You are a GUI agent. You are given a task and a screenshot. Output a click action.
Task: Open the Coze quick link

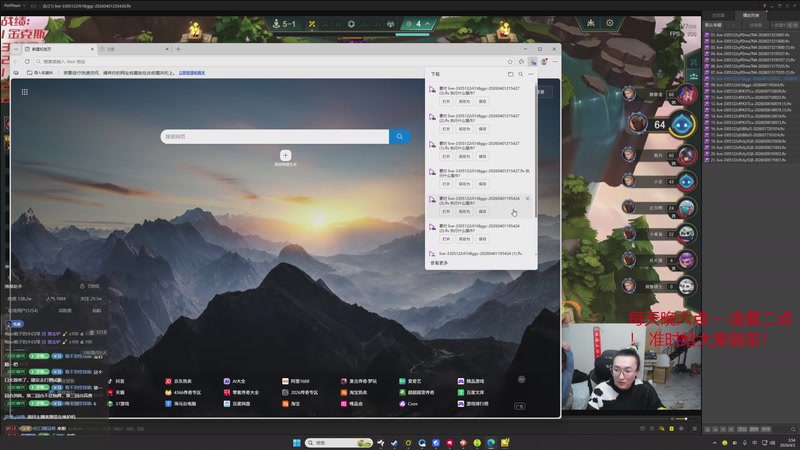click(x=409, y=404)
